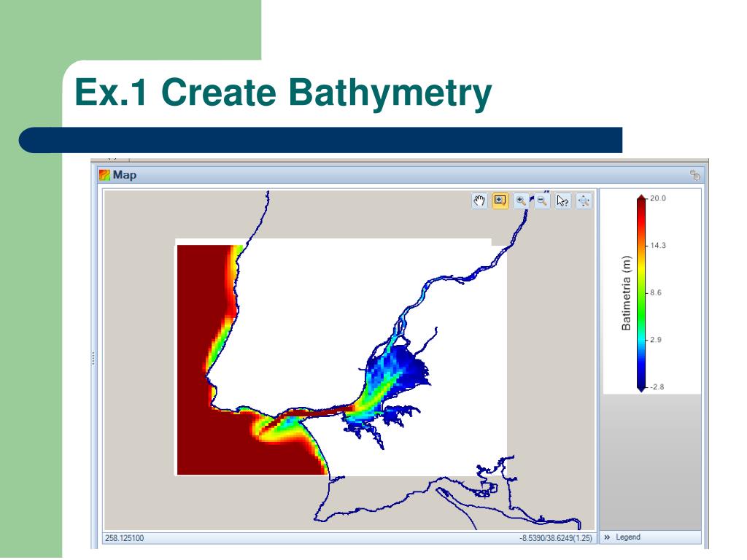Collapse the Legend panel chevrons
The height and width of the screenshot is (560, 747).
pyautogui.click(x=607, y=537)
